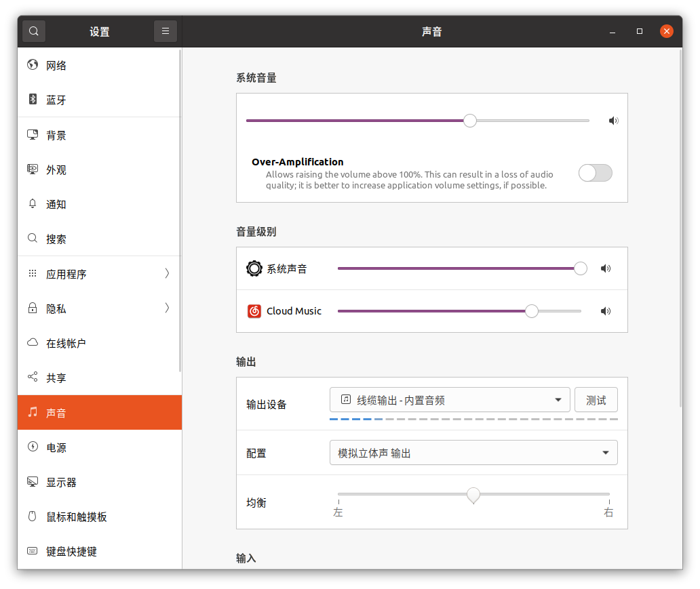Go to the 背景 settings page
700x589 pixels.
[x=100, y=135]
